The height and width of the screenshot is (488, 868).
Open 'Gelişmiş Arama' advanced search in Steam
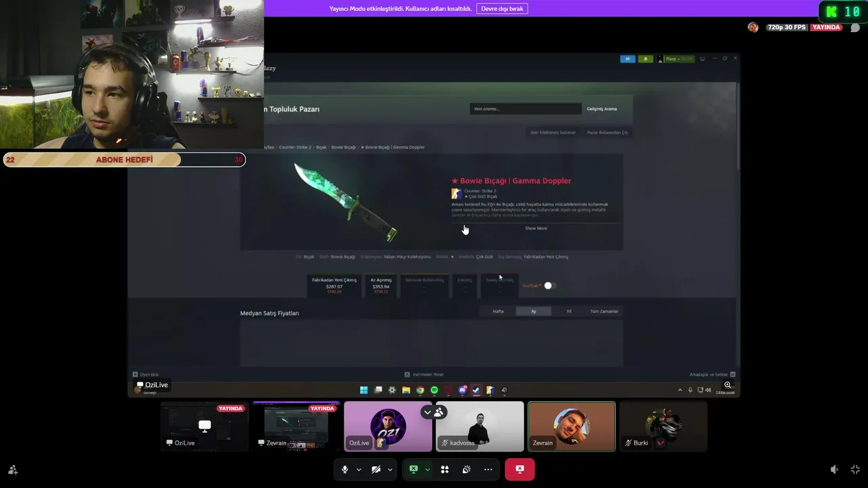(601, 108)
